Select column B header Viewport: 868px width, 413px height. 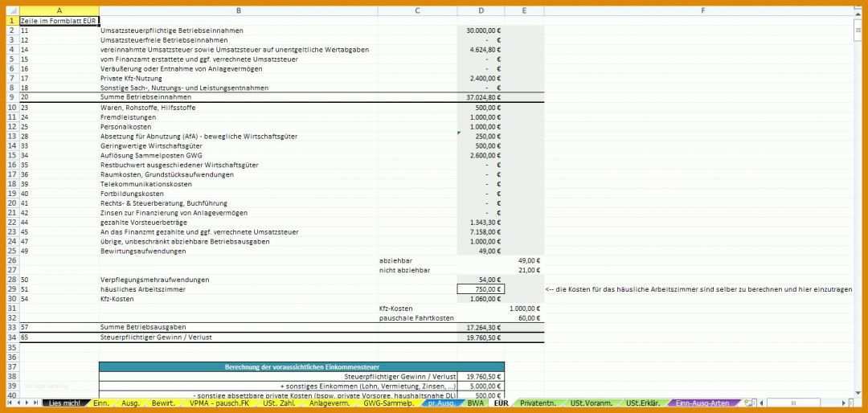click(239, 10)
